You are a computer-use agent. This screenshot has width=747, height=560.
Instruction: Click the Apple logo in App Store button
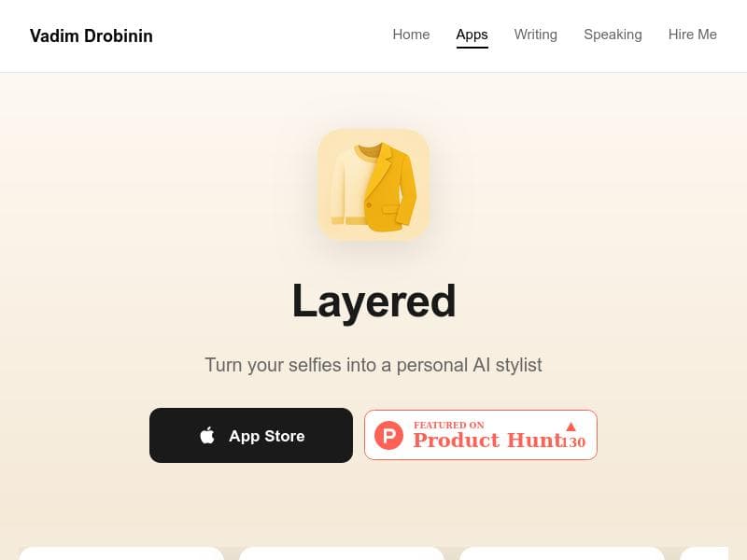[x=207, y=435]
